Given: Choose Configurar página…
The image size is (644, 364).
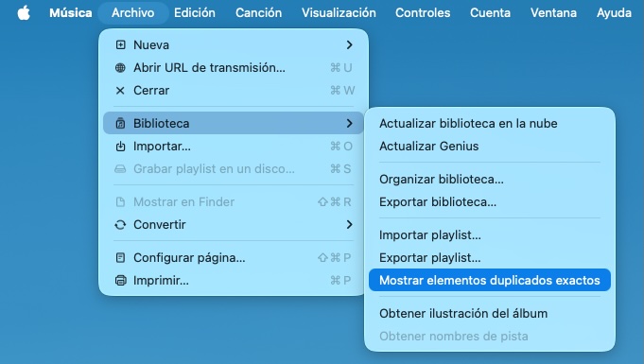Looking at the screenshot, I should (234, 257).
